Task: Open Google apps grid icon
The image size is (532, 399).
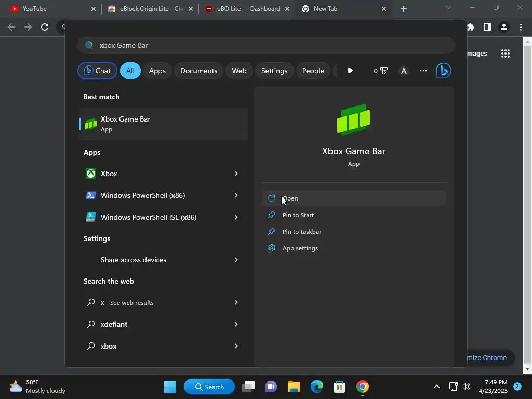Action: [x=506, y=54]
